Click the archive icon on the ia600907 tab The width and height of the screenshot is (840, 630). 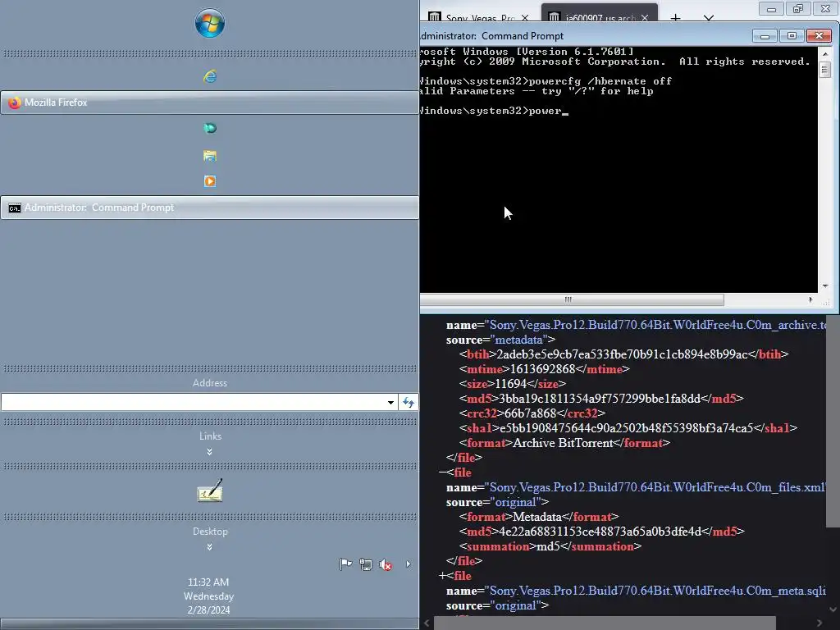555,18
